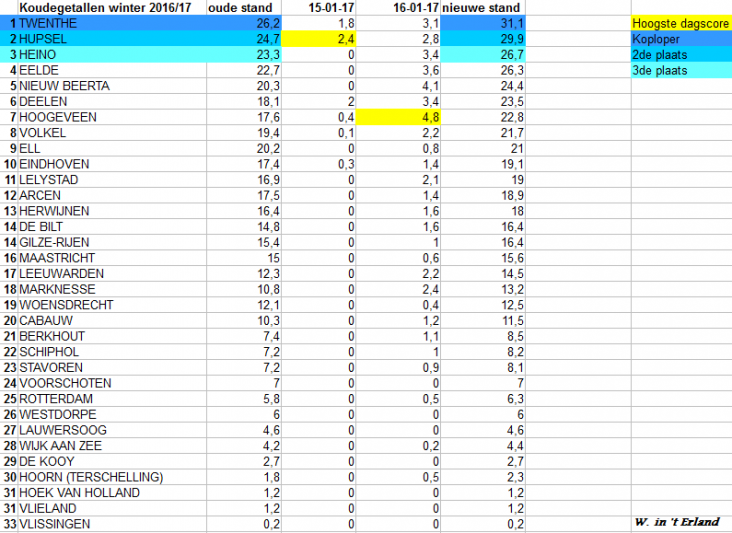The image size is (732, 533).
Task: Select the TWENTHE station cell
Action: pos(112,23)
